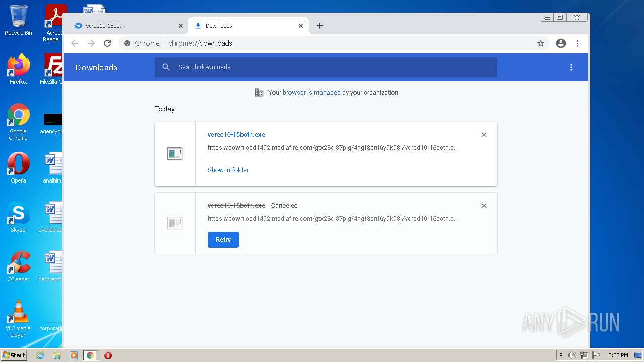
Task: Retry the canceled download
Action: point(223,240)
